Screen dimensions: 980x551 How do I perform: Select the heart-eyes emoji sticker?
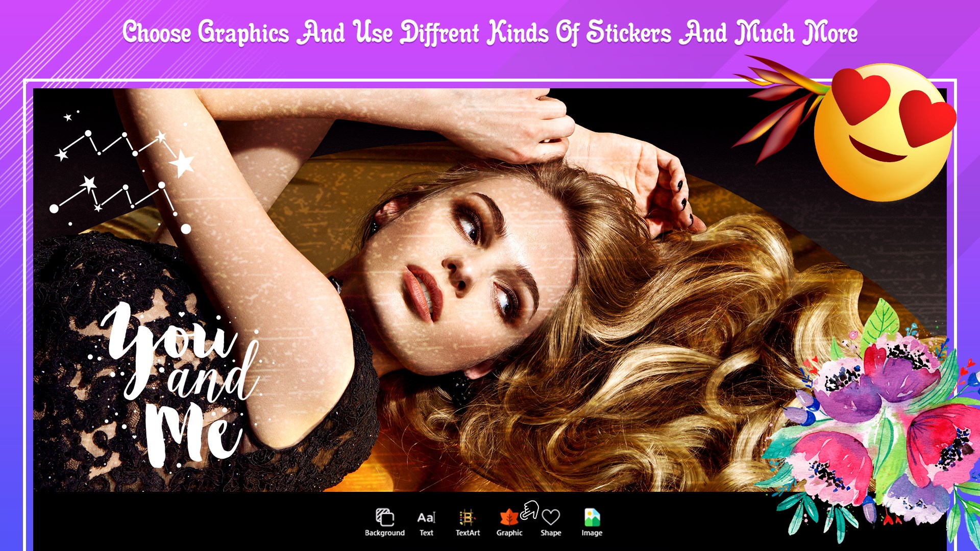[x=884, y=132]
